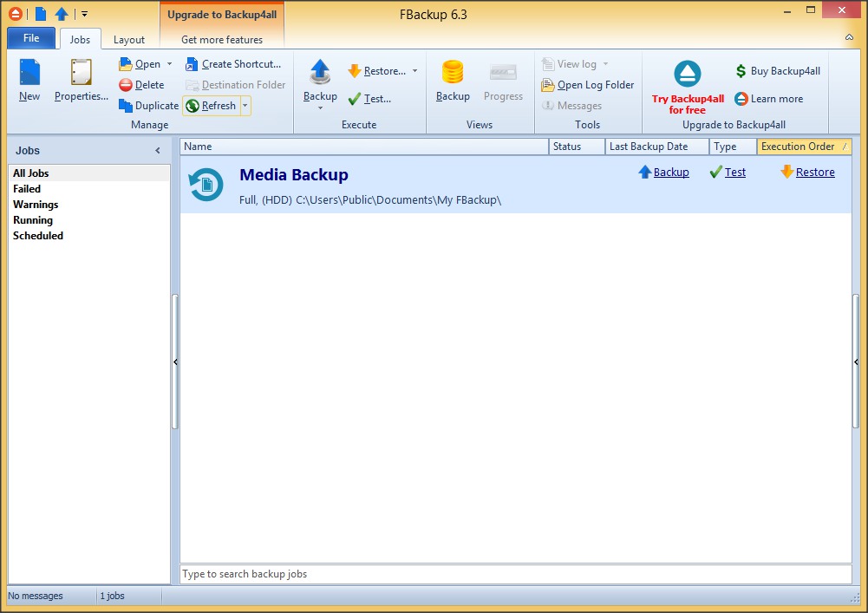Click Restore link in Media Backup row
Viewport: 868px width, 613px height.
click(x=807, y=173)
